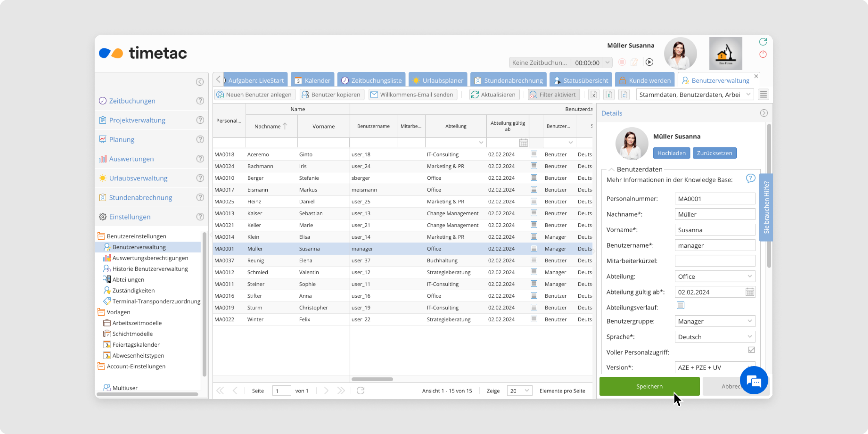Open Abteilungsverlauf history icon in details
Image resolution: width=868 pixels, height=434 pixels.
(x=680, y=306)
